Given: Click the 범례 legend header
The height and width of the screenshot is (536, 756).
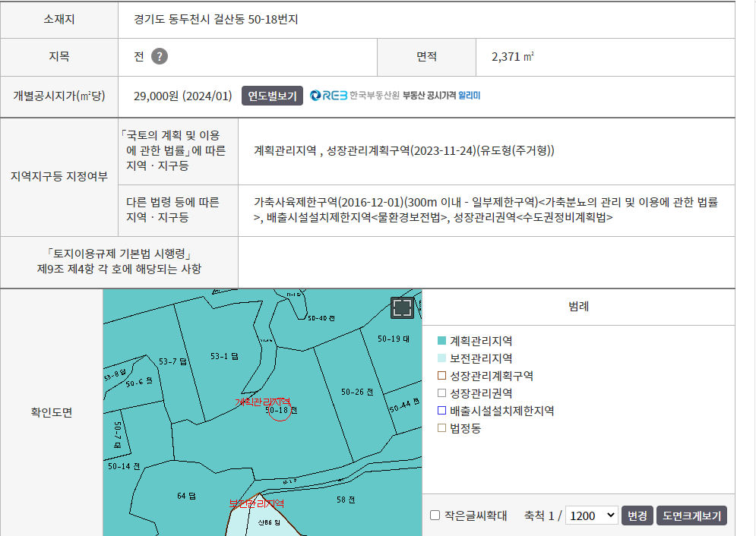Looking at the screenshot, I should click(x=578, y=306).
